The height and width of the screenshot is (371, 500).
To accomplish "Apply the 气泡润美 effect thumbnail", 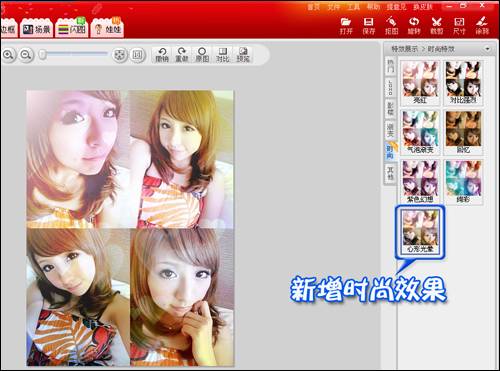I will (x=420, y=132).
